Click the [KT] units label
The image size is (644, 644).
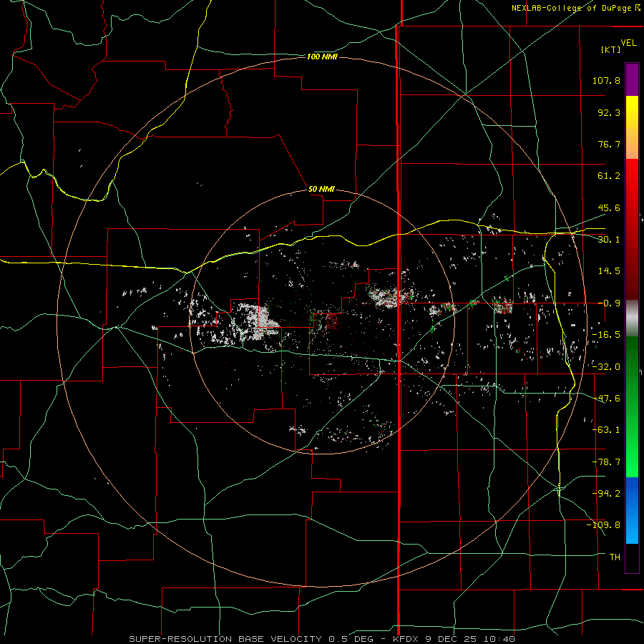pos(611,49)
